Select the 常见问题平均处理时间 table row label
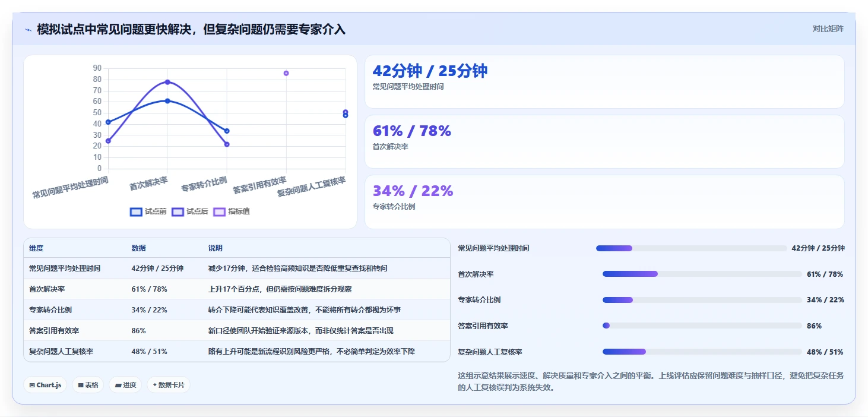Viewport: 868px width, 417px height. [x=65, y=268]
